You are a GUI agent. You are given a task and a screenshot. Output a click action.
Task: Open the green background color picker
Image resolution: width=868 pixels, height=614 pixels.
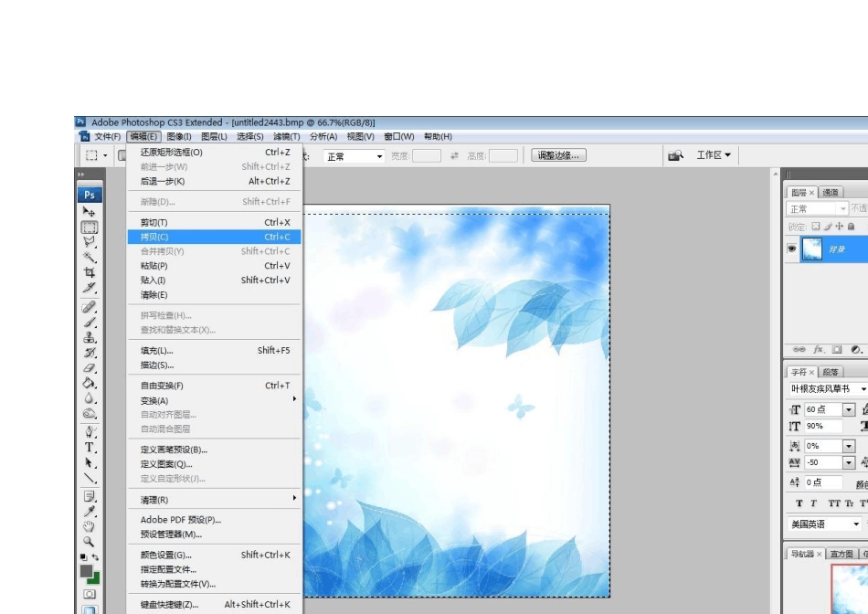click(x=95, y=579)
